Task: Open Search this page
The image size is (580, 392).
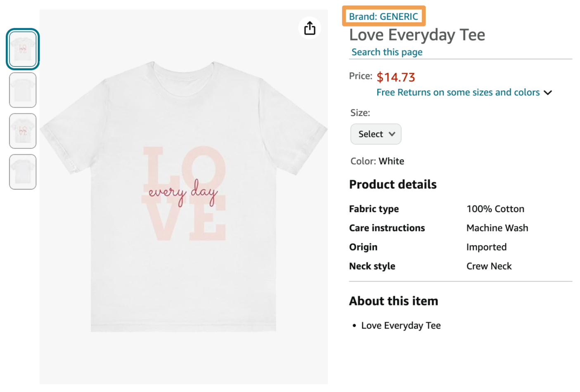Action: pyautogui.click(x=386, y=52)
